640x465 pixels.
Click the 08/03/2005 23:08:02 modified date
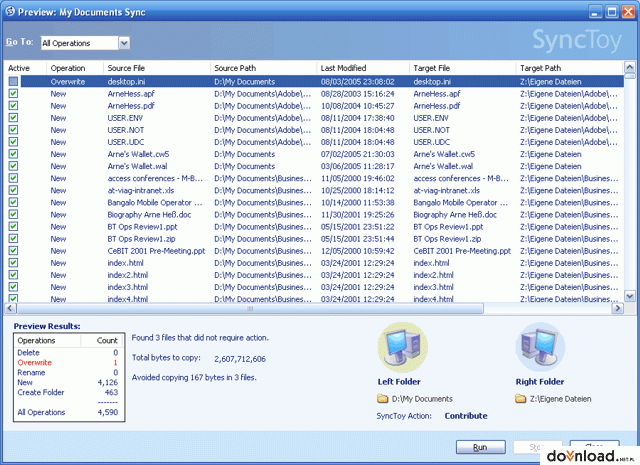pos(358,81)
